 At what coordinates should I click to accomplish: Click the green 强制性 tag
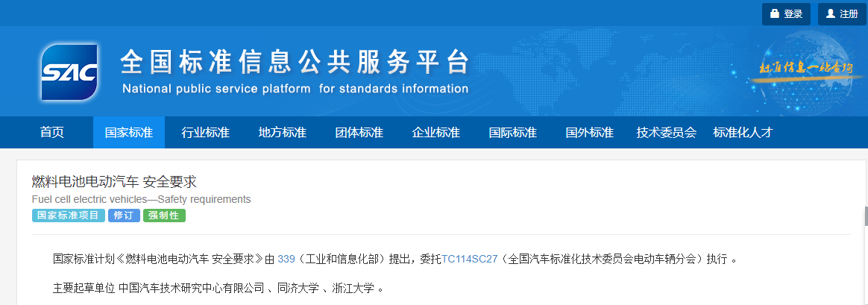tap(164, 216)
